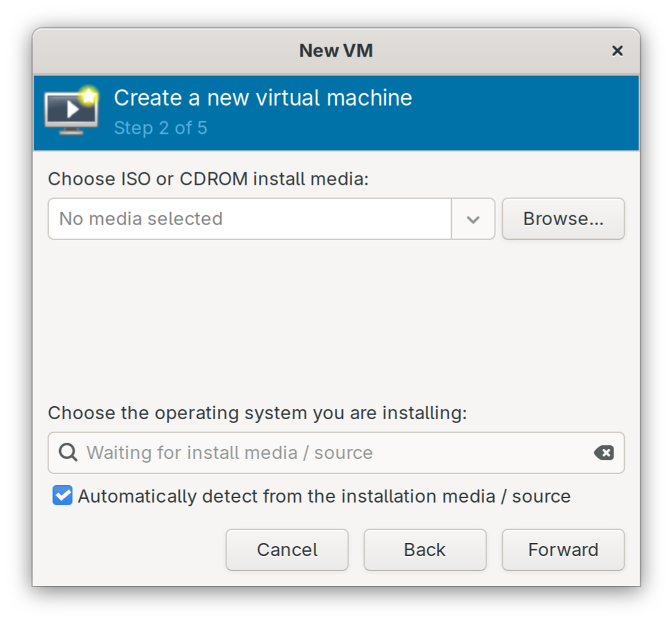Click the search icon before install media placeholder
Viewport: 672px width, 622px height.
(67, 453)
